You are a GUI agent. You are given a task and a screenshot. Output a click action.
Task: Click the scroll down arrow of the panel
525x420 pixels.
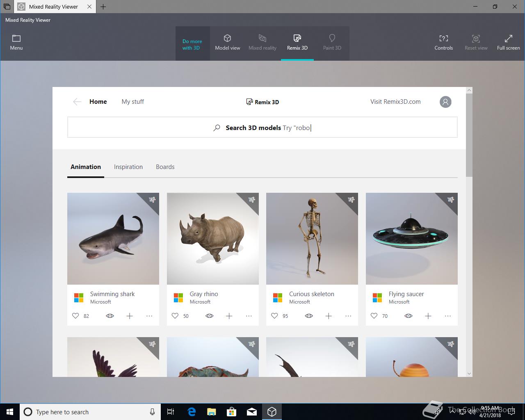[x=469, y=374]
